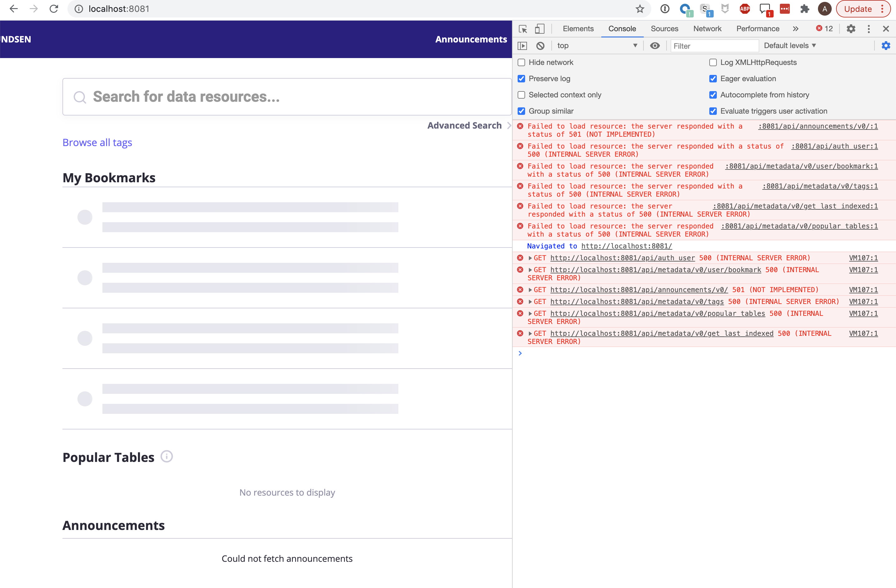Image resolution: width=896 pixels, height=588 pixels.
Task: Clear the console output
Action: [x=540, y=46]
